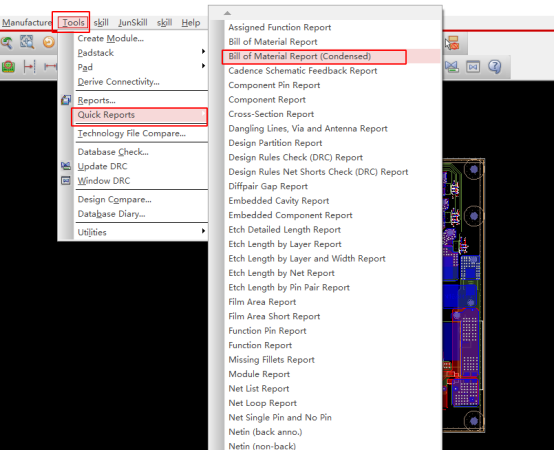Click the Update DRC bowtie toolbar icon
The height and width of the screenshot is (450, 554).
coord(452,66)
